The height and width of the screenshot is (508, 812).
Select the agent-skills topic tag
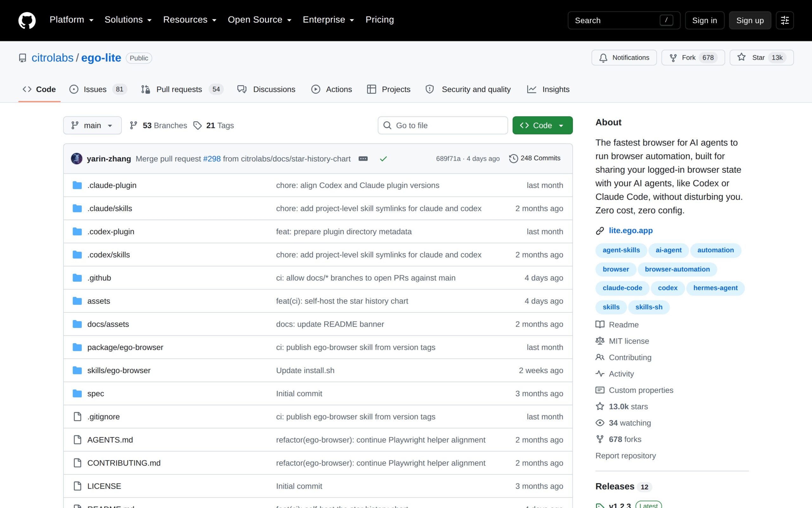tap(621, 250)
